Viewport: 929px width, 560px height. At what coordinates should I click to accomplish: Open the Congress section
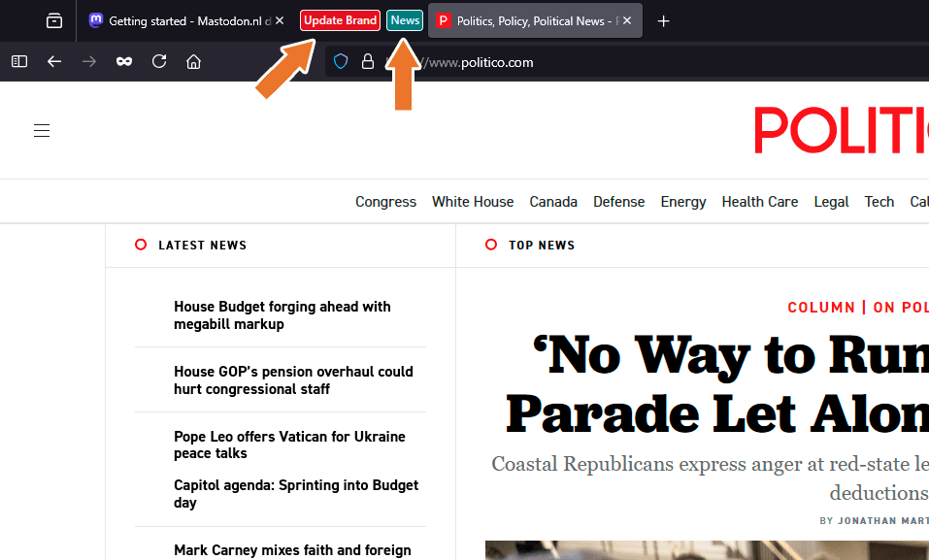click(385, 202)
